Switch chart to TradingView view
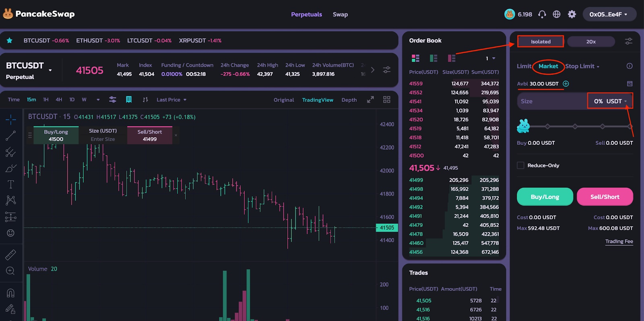Screen dimensions: 644x321 click(318, 100)
